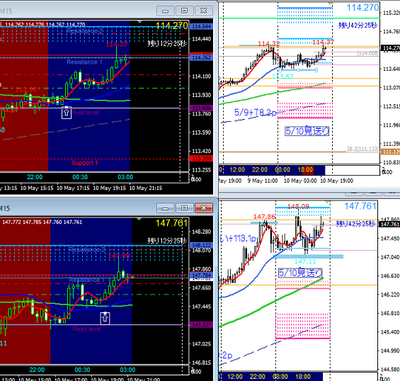Click the 38.2(111.133) Fibonacci label in top-right chart
The image size is (400, 381).
point(362,149)
